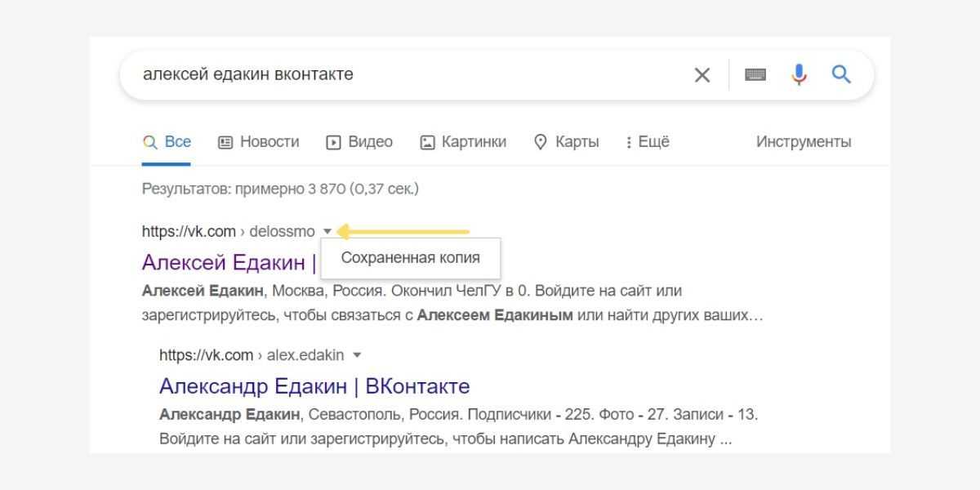The height and width of the screenshot is (490, 980).
Task: Click the 'Результатов: примерно 3 870' stats text
Action: click(x=279, y=189)
